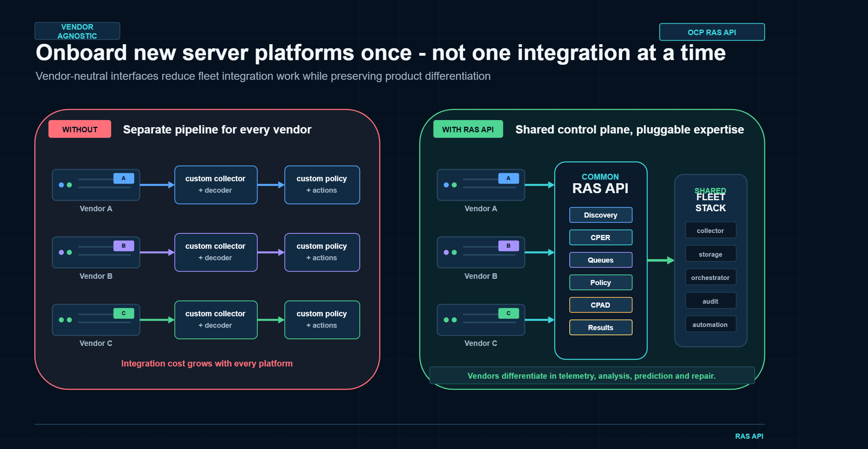Image resolution: width=868 pixels, height=449 pixels.
Task: Click Vendor A's custom policy box
Action: pos(322,185)
